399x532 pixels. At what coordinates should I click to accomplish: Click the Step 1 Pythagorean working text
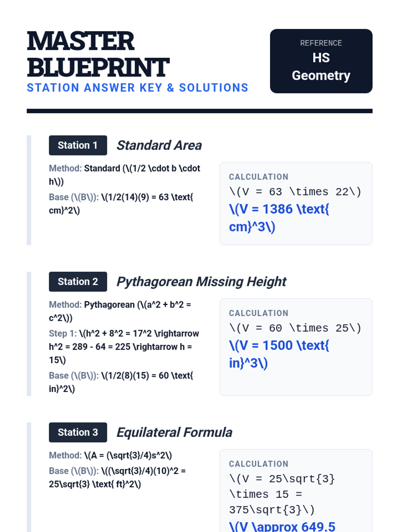(124, 347)
